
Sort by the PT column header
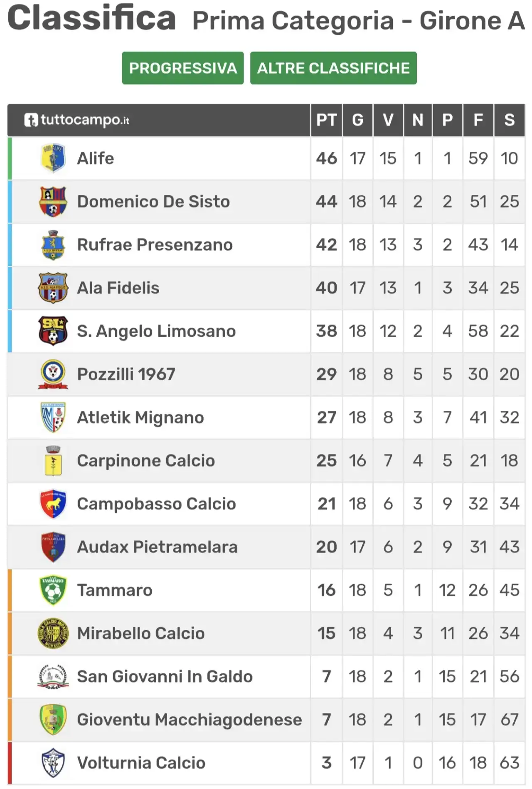[326, 120]
